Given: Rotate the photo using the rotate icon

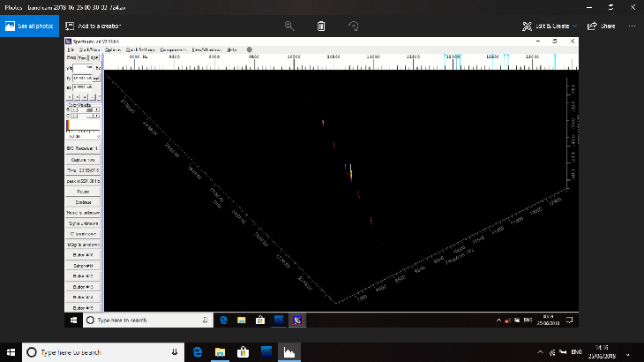Looking at the screenshot, I should click(354, 26).
